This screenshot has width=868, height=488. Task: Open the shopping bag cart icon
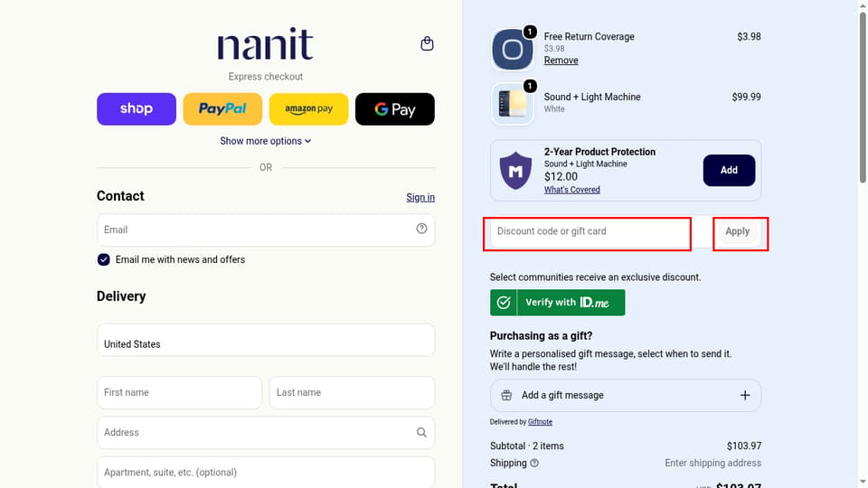[427, 43]
